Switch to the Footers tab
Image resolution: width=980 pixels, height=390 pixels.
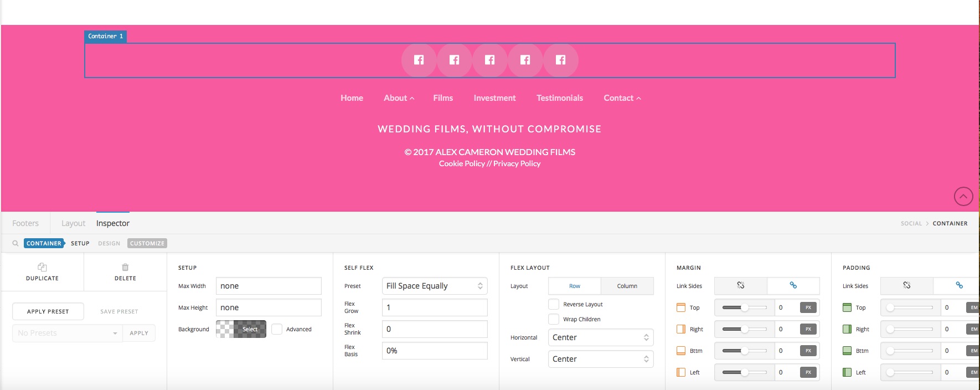pos(25,223)
